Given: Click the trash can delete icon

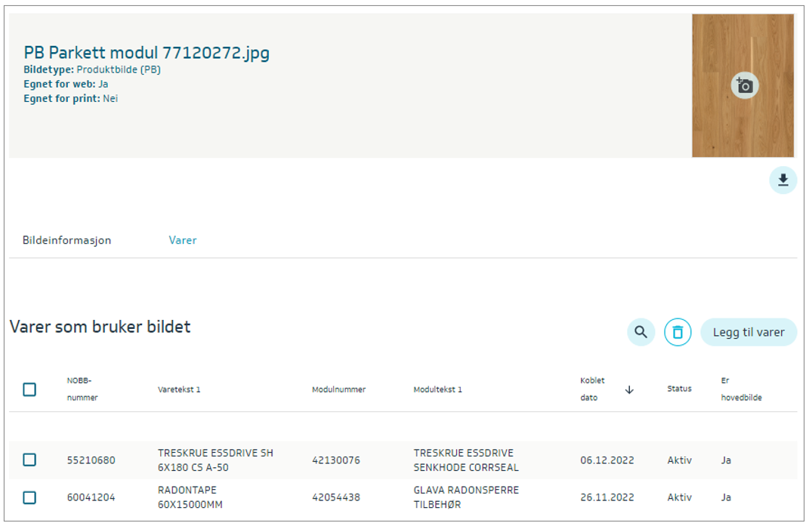Looking at the screenshot, I should (678, 332).
